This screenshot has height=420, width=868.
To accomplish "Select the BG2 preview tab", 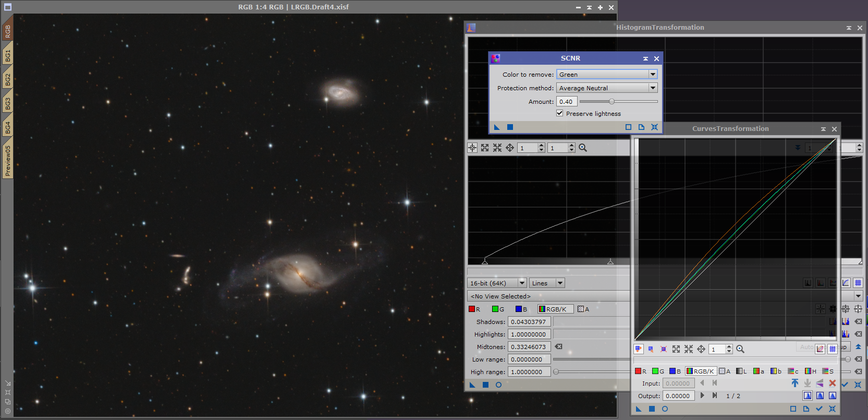I will [x=7, y=79].
